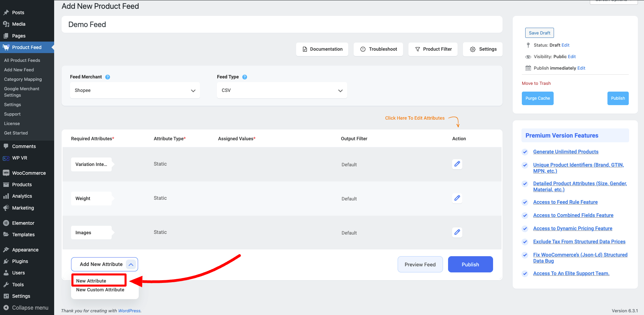Click the Purge Cache button

tap(537, 98)
